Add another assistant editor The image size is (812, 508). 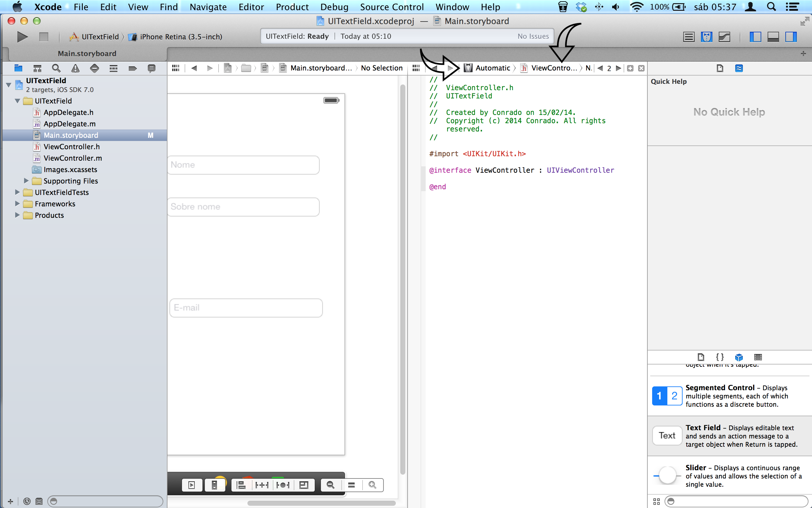click(x=630, y=68)
